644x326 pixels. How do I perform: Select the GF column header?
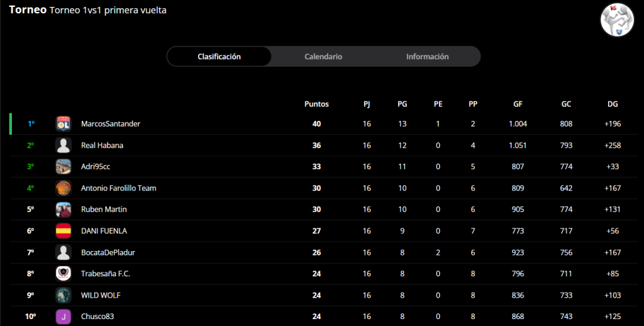tap(518, 104)
